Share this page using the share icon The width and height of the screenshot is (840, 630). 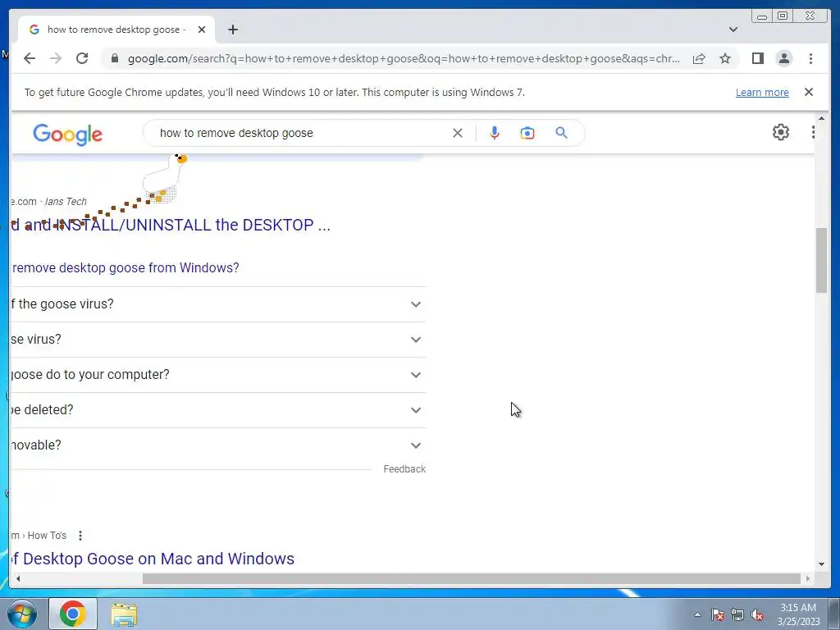[x=699, y=58]
